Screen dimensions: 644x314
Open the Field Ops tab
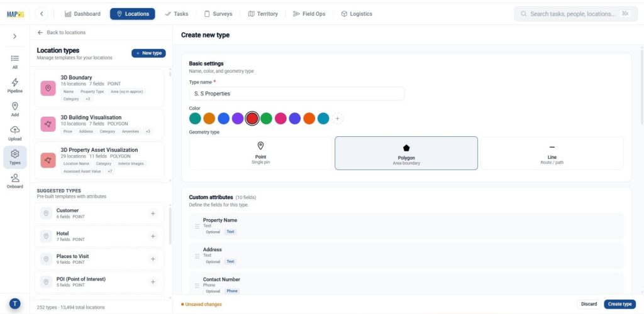pos(309,14)
